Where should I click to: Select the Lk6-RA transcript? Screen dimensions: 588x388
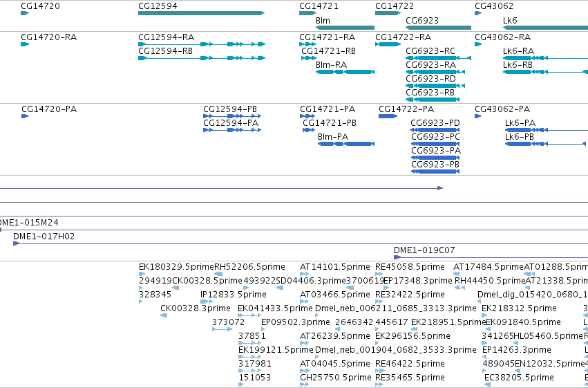[545, 58]
